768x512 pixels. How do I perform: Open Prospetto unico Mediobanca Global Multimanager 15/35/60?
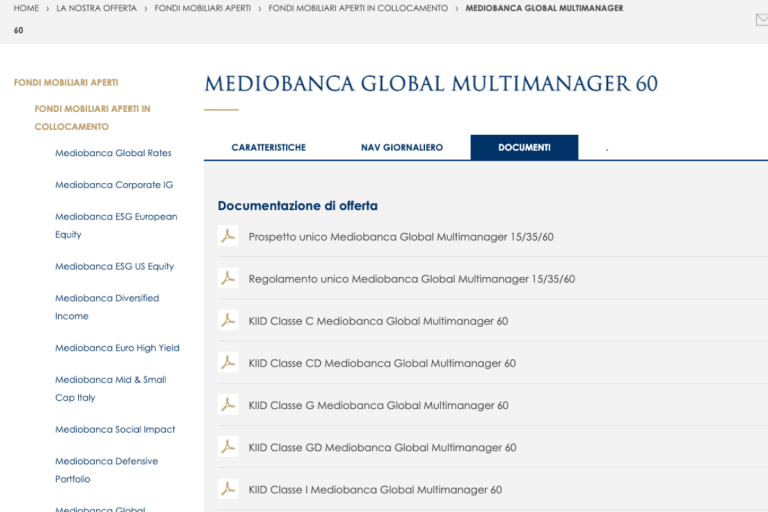pos(401,237)
